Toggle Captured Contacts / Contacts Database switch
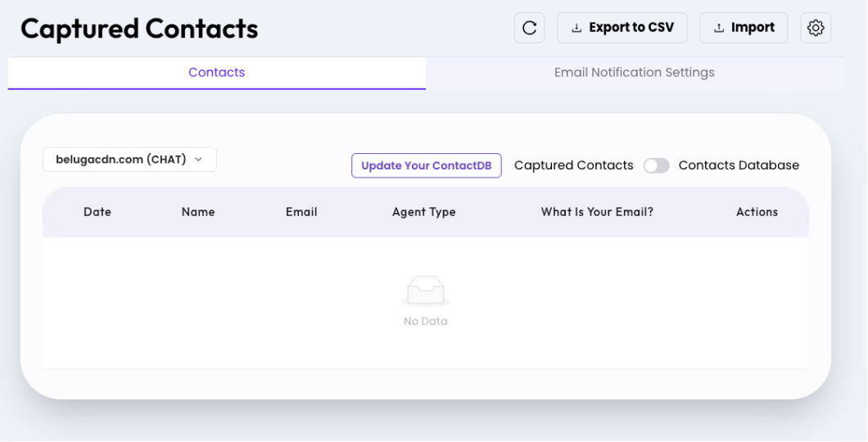 (x=656, y=165)
